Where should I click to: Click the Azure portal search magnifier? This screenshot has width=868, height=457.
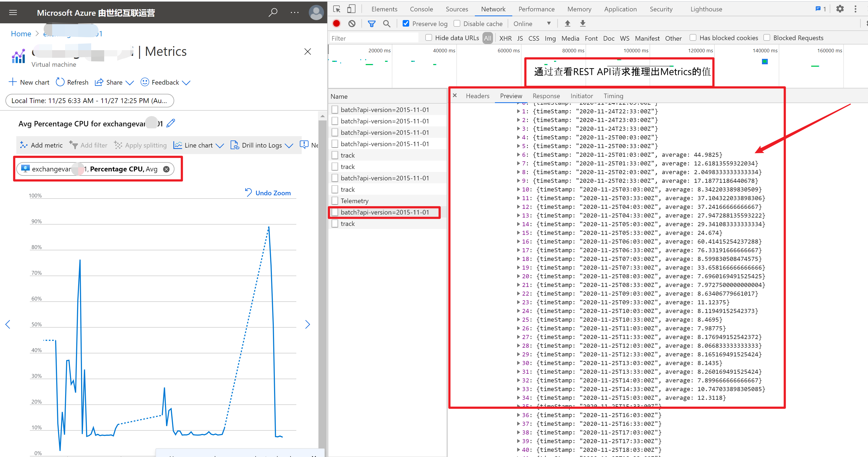(x=273, y=13)
